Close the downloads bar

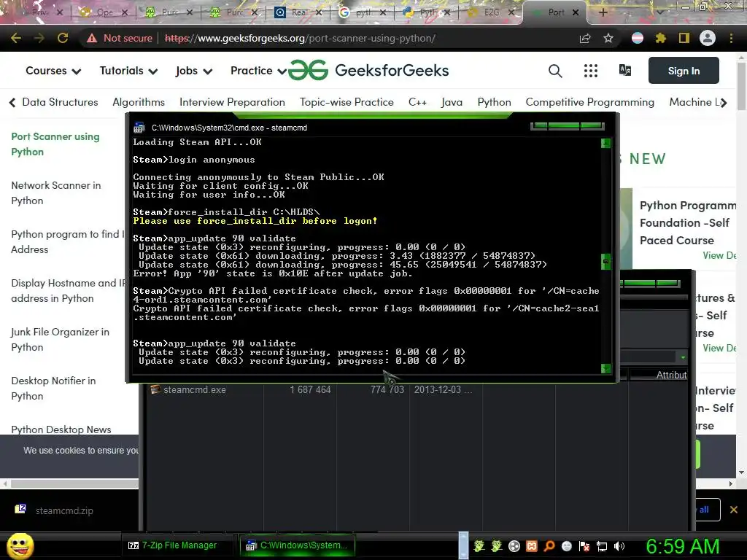(x=734, y=510)
